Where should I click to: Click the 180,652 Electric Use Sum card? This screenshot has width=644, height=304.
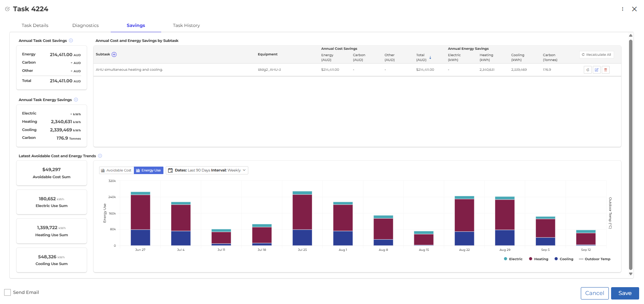coord(52,202)
